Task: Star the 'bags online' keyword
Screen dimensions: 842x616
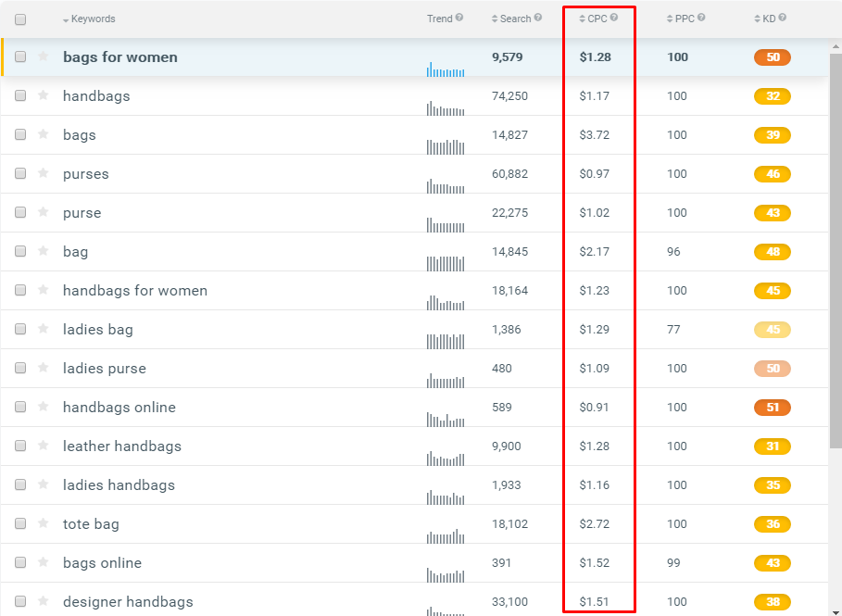Action: [44, 562]
